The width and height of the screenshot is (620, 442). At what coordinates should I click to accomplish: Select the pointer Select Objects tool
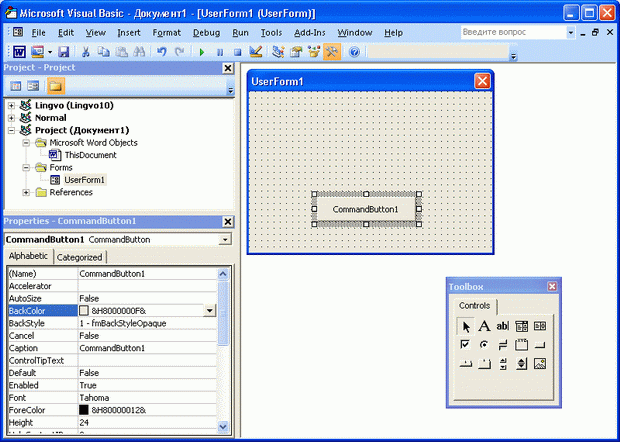coord(465,326)
